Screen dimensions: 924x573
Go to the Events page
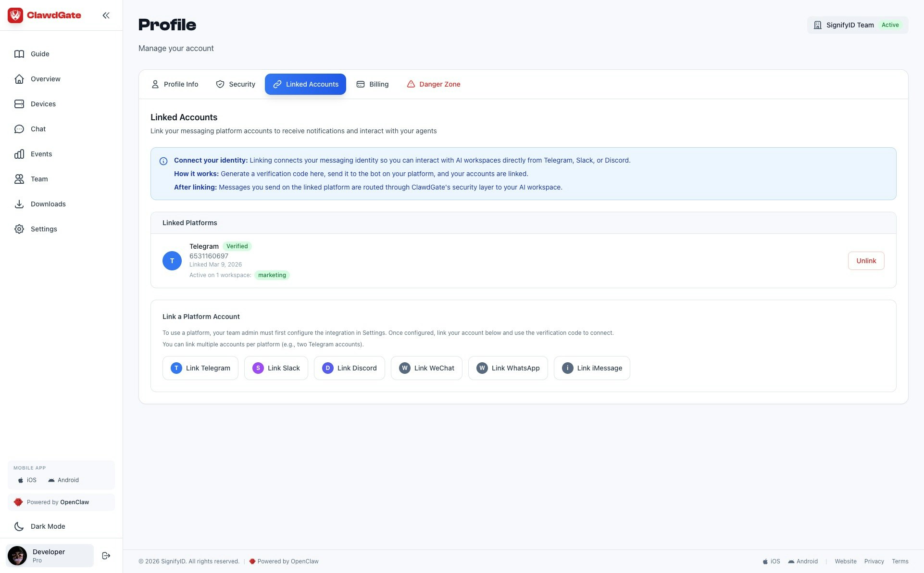[x=41, y=154]
